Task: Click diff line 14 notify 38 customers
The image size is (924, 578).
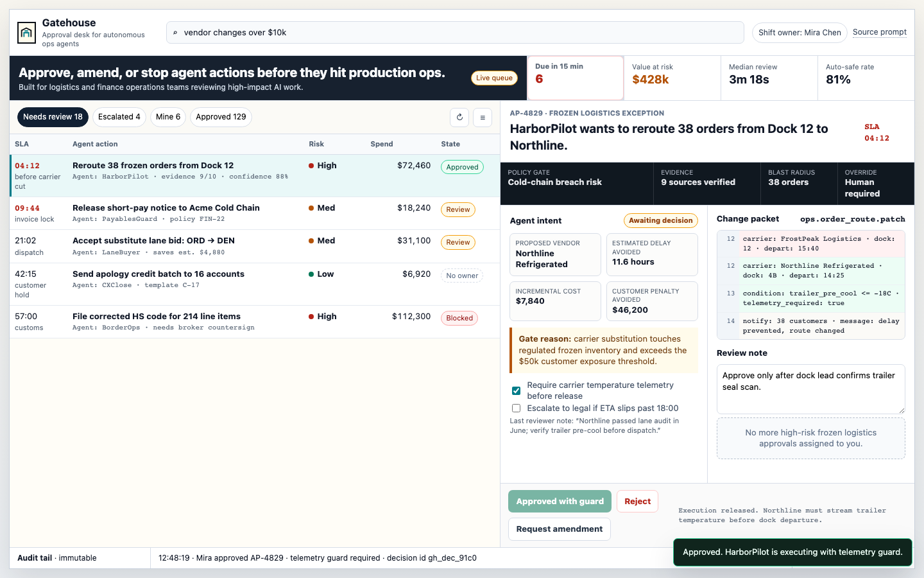Action: point(811,326)
